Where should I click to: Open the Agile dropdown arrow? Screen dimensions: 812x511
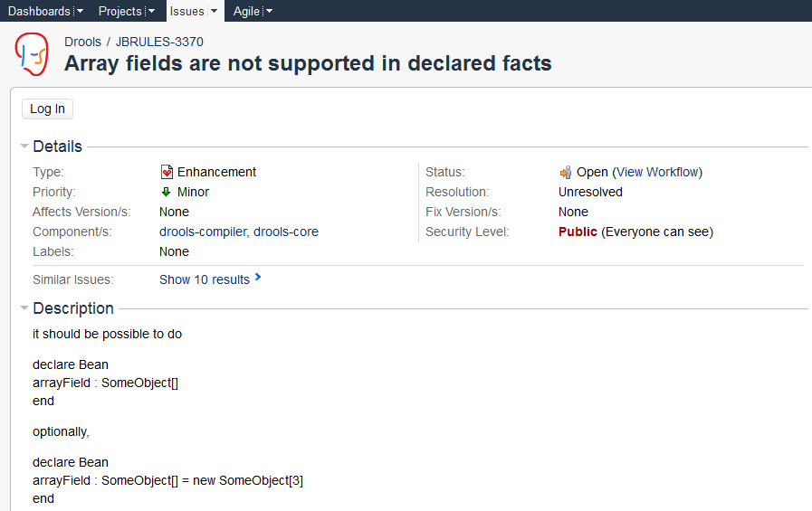269,11
